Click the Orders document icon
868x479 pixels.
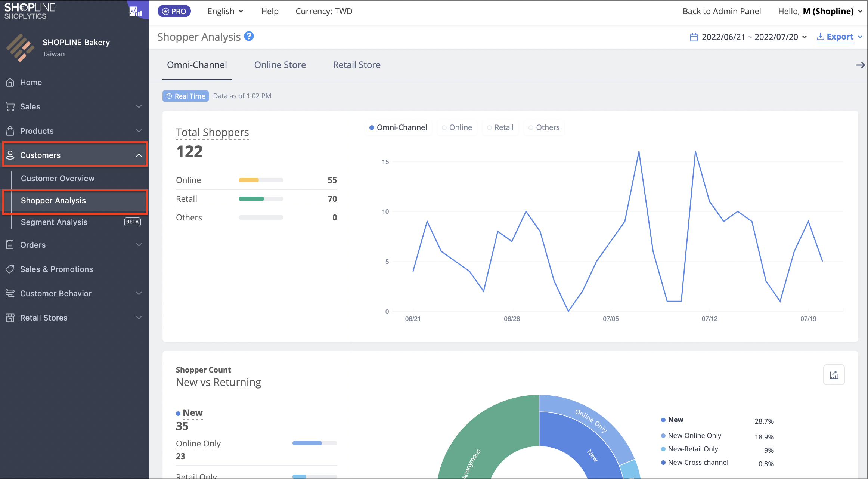click(x=10, y=245)
